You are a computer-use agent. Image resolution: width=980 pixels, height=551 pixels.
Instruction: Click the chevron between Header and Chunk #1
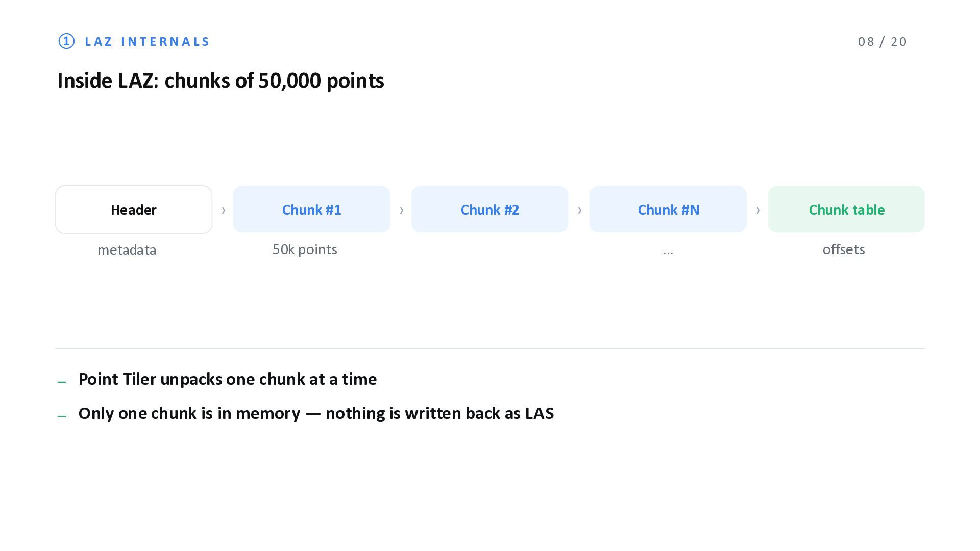point(223,210)
